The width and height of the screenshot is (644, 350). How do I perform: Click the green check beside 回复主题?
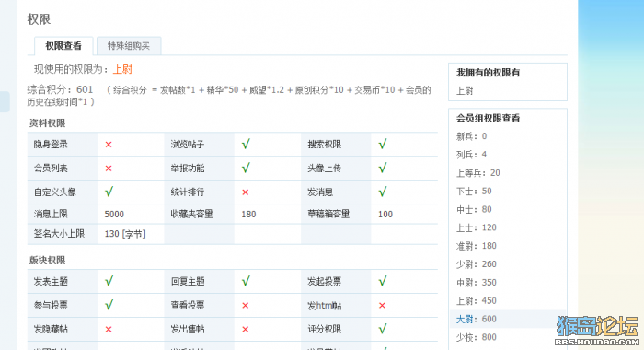[246, 281]
